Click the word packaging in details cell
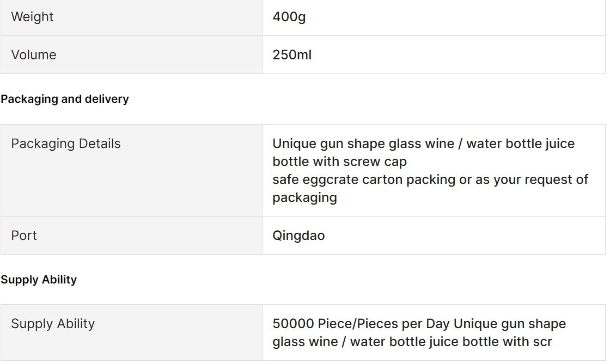 tap(304, 198)
